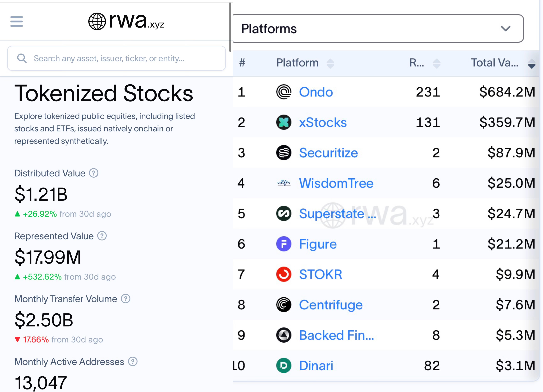The image size is (543, 392).
Task: Open the Ondo platform link
Action: [316, 92]
